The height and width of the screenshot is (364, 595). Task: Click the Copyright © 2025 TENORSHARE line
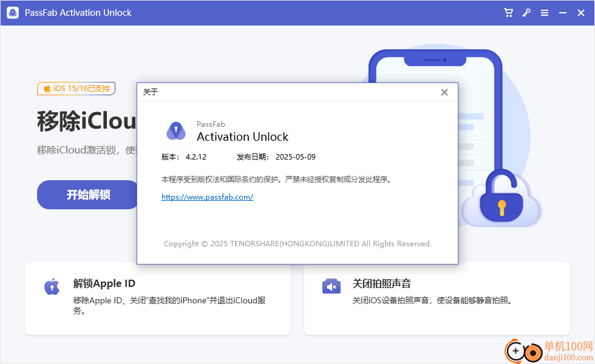[x=298, y=243]
